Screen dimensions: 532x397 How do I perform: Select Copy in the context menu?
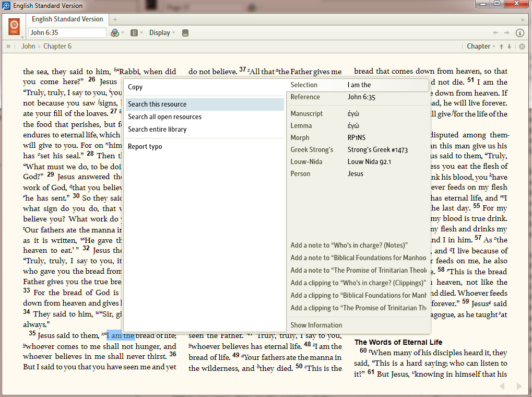pyautogui.click(x=205, y=87)
